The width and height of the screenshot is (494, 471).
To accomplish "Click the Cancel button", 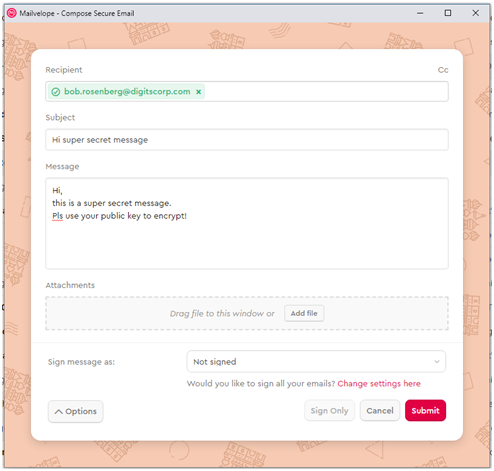I will point(380,411).
